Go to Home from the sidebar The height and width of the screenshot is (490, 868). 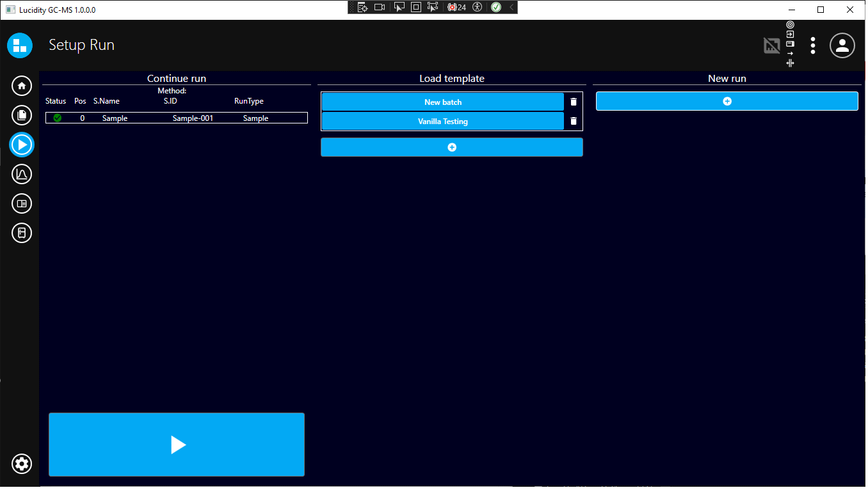(22, 86)
